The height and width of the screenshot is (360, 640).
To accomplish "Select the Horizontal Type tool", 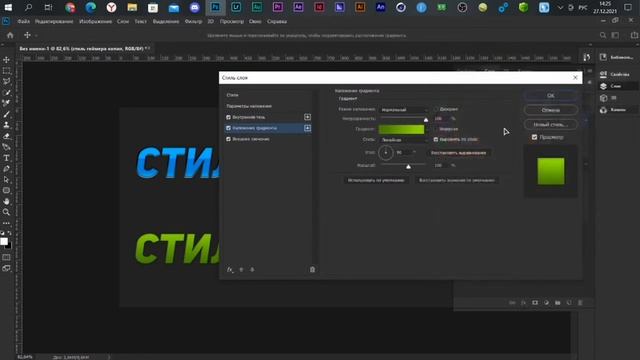I will 6,158.
